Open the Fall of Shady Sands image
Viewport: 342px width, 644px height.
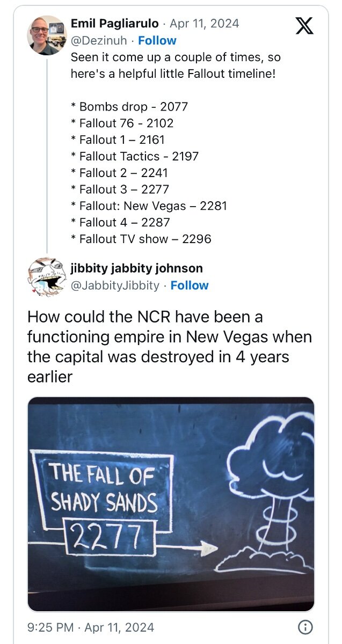coord(171,504)
